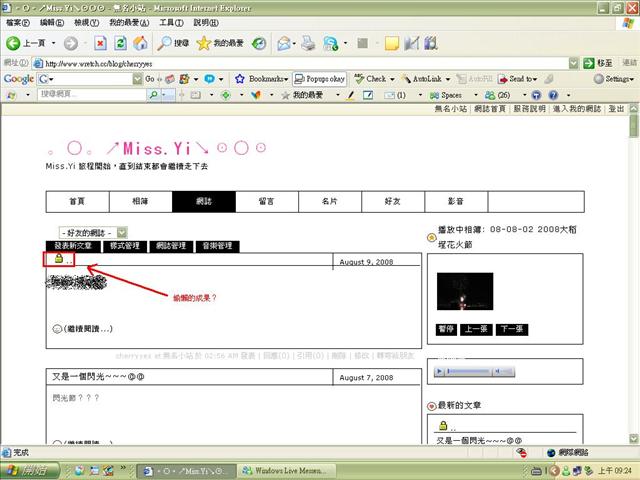The image size is (640, 480).
Task: Open the 又是一個閃光 post title
Action: (x=98, y=377)
